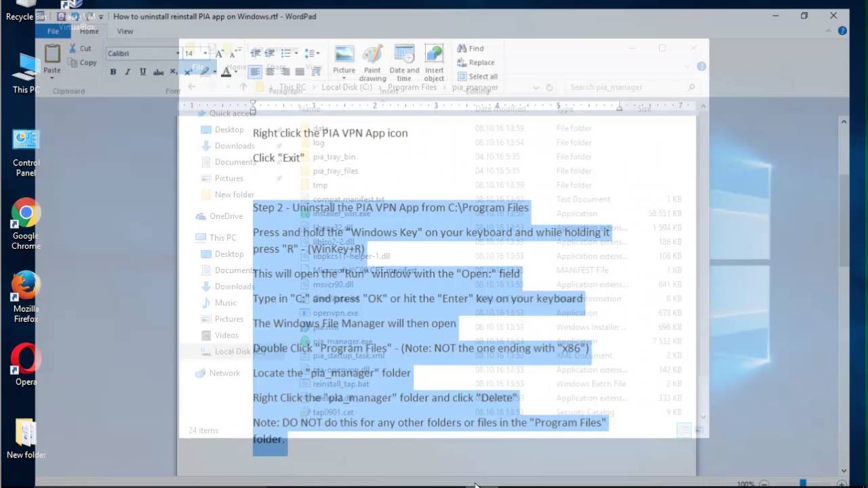Image resolution: width=868 pixels, height=488 pixels.
Task: Click the Shrink font icon
Action: tap(234, 53)
